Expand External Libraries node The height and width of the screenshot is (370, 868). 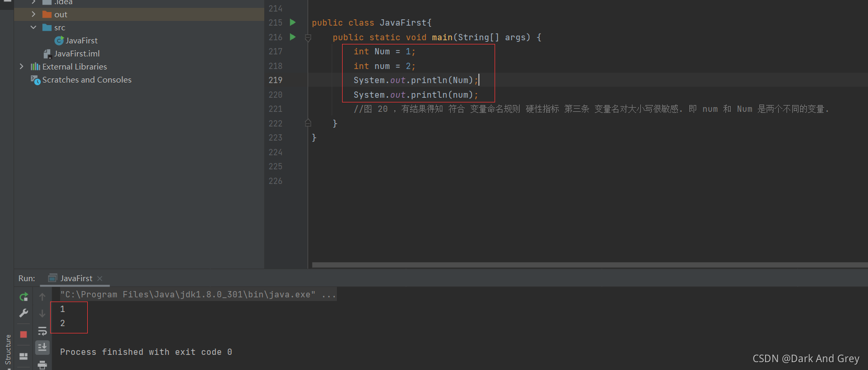click(x=21, y=66)
